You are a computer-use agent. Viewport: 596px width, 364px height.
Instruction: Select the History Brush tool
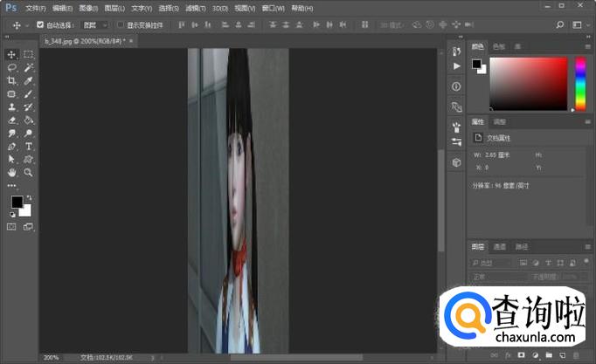[28, 107]
